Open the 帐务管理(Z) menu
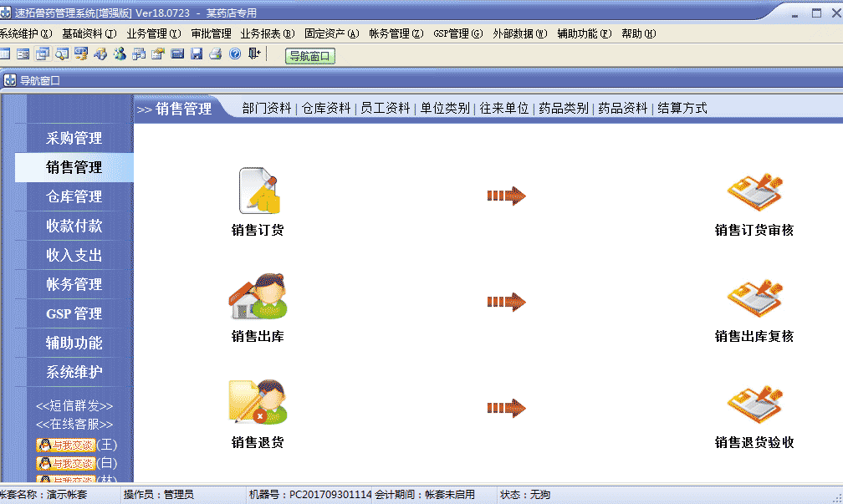The width and height of the screenshot is (843, 504). (396, 33)
